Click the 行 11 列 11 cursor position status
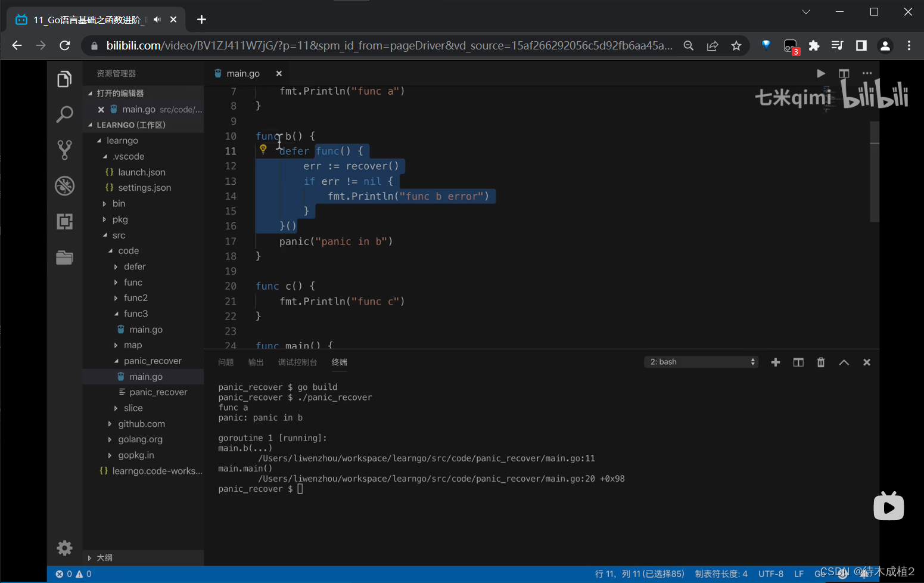Viewport: 924px width, 583px height. [x=639, y=574]
